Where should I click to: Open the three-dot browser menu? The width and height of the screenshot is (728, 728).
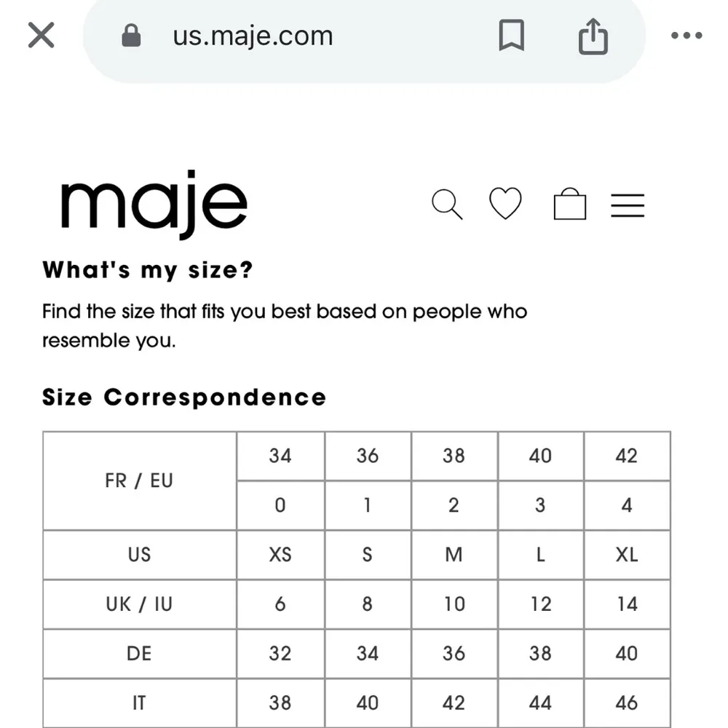[686, 36]
